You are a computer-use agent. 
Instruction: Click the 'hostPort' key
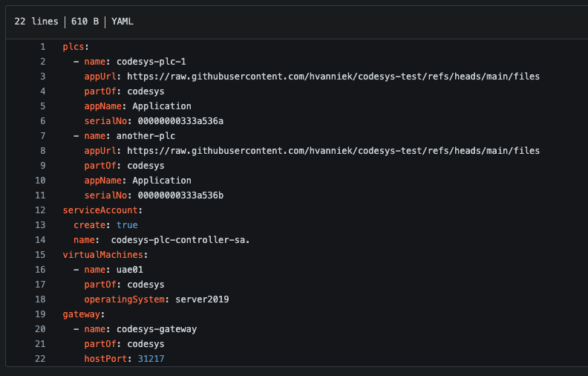[x=105, y=359]
